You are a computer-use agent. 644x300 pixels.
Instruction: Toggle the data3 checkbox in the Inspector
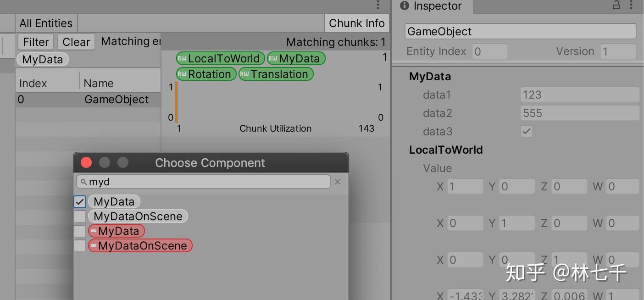pyautogui.click(x=526, y=131)
